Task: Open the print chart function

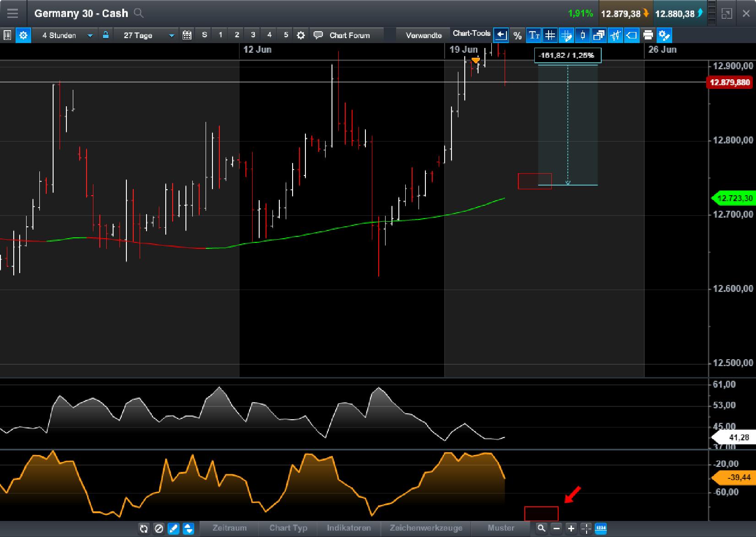Action: point(648,35)
